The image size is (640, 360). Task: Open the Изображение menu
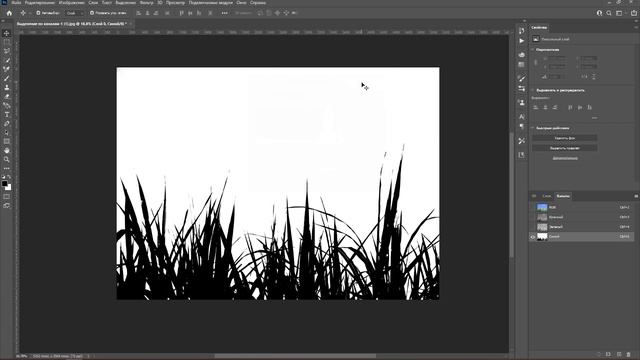coord(71,2)
